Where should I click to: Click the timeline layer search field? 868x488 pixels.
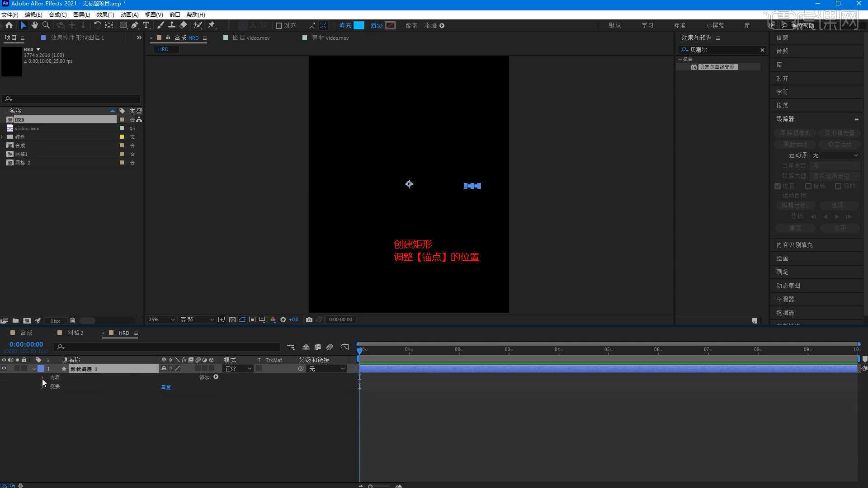167,347
